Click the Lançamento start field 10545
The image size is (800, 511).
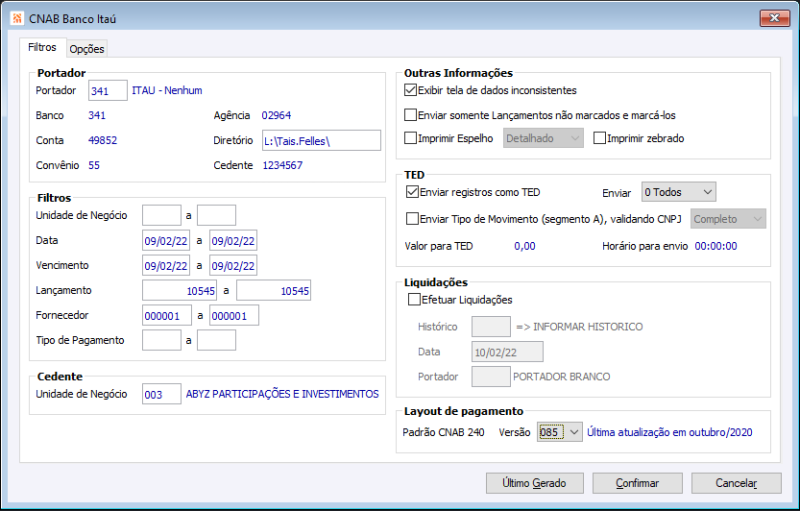pyautogui.click(x=180, y=291)
